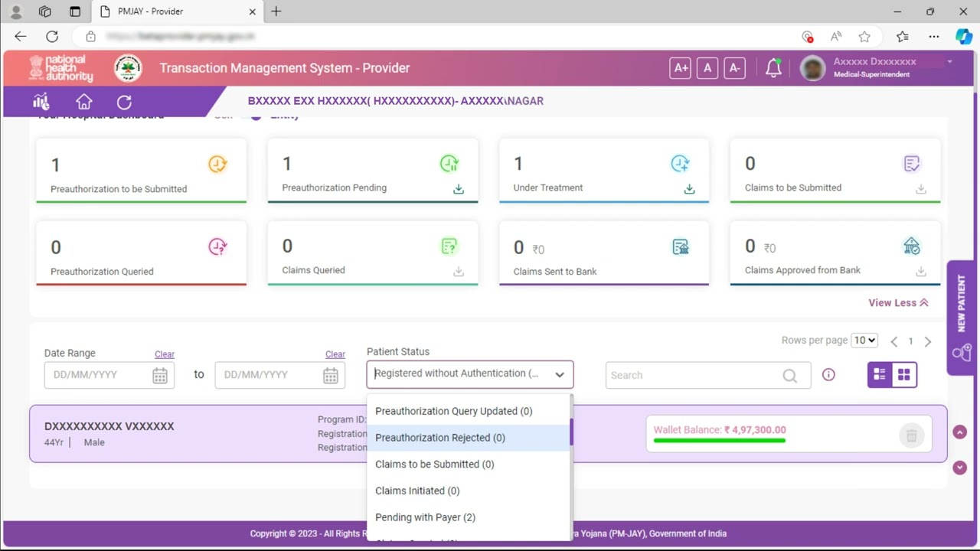Clear the start date field
Viewport: 980px width, 551px height.
coord(165,354)
